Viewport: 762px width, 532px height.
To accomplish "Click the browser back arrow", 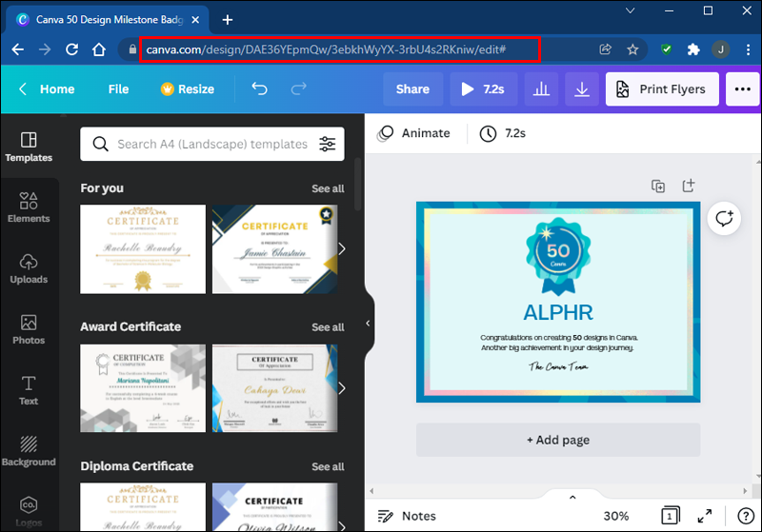I will (x=18, y=49).
